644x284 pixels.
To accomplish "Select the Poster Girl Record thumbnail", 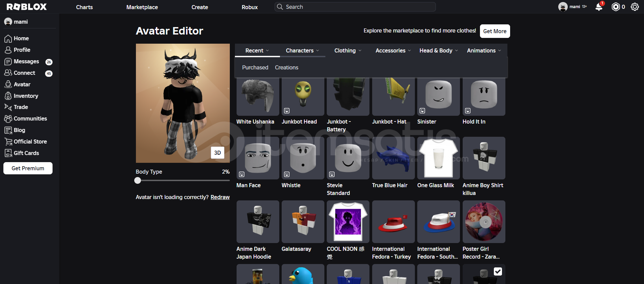I will (484, 222).
